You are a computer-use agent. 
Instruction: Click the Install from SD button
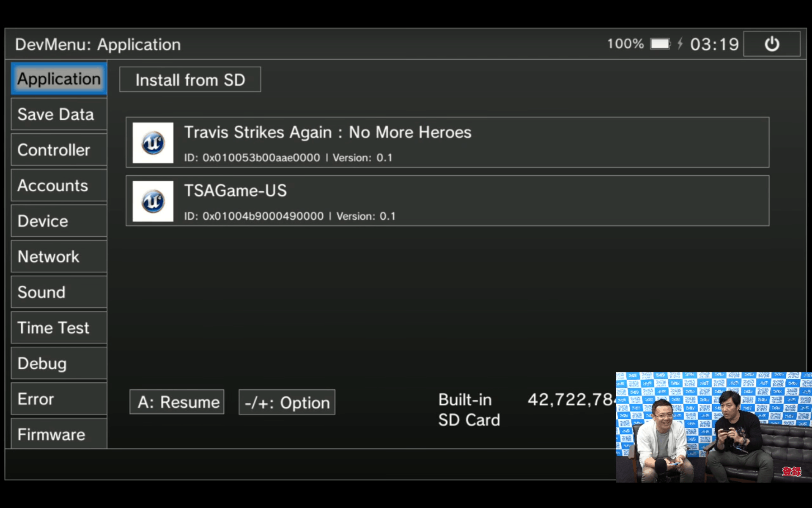click(x=190, y=80)
